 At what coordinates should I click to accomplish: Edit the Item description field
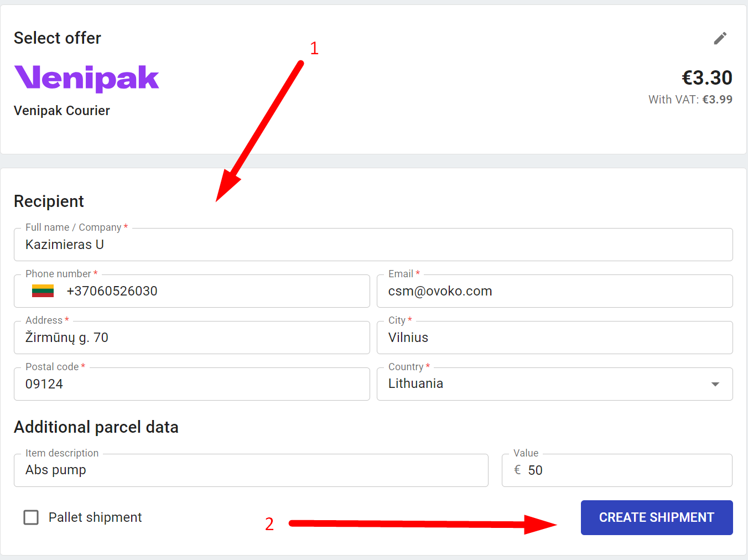point(251,470)
